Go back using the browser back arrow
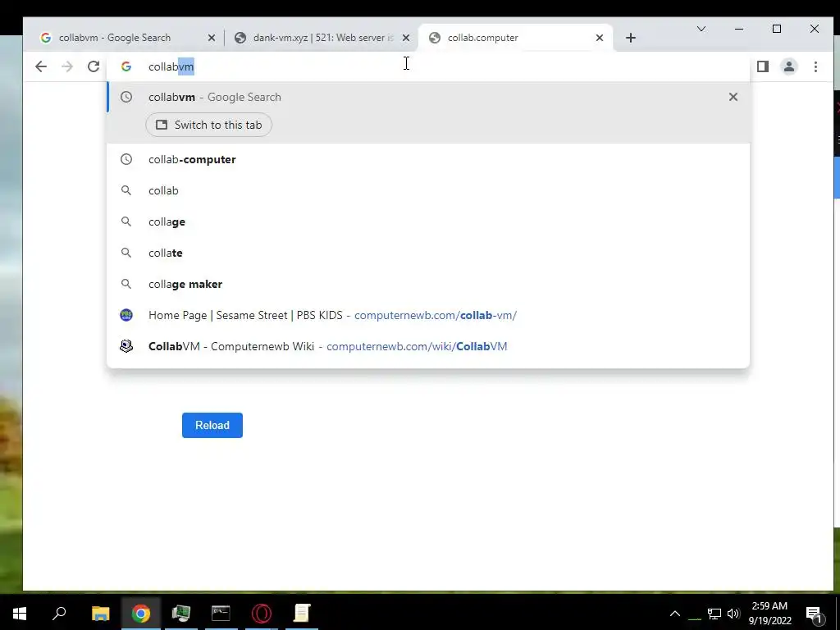 point(41,66)
